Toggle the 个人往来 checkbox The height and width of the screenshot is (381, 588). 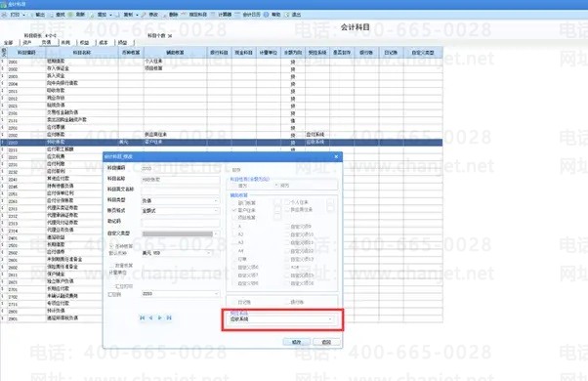coord(287,202)
